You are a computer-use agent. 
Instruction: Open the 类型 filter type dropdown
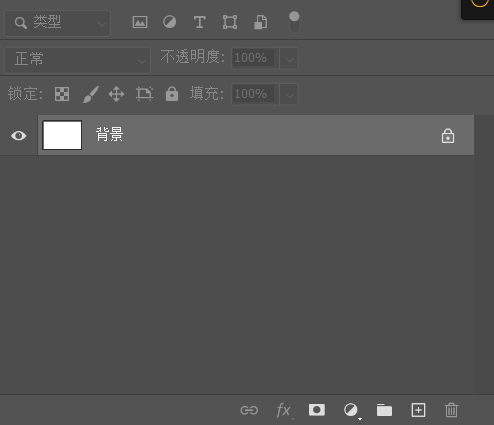pos(57,23)
